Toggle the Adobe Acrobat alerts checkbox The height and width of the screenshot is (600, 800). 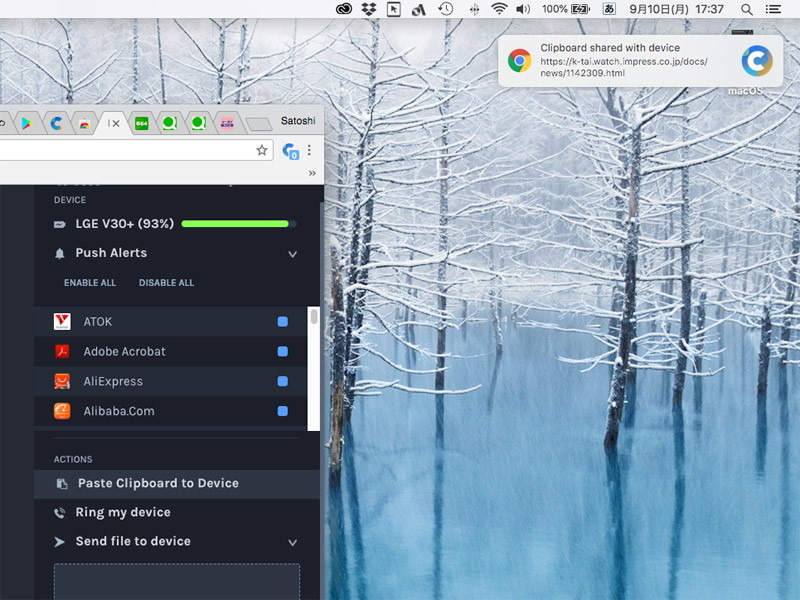point(283,352)
